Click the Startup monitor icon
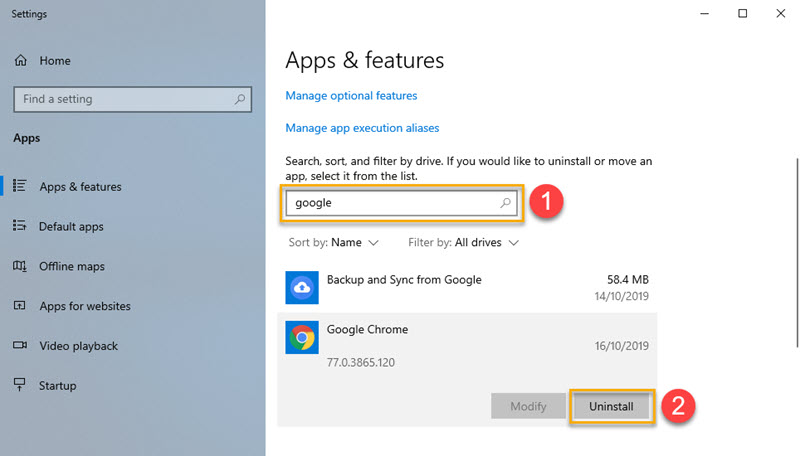 pos(19,385)
